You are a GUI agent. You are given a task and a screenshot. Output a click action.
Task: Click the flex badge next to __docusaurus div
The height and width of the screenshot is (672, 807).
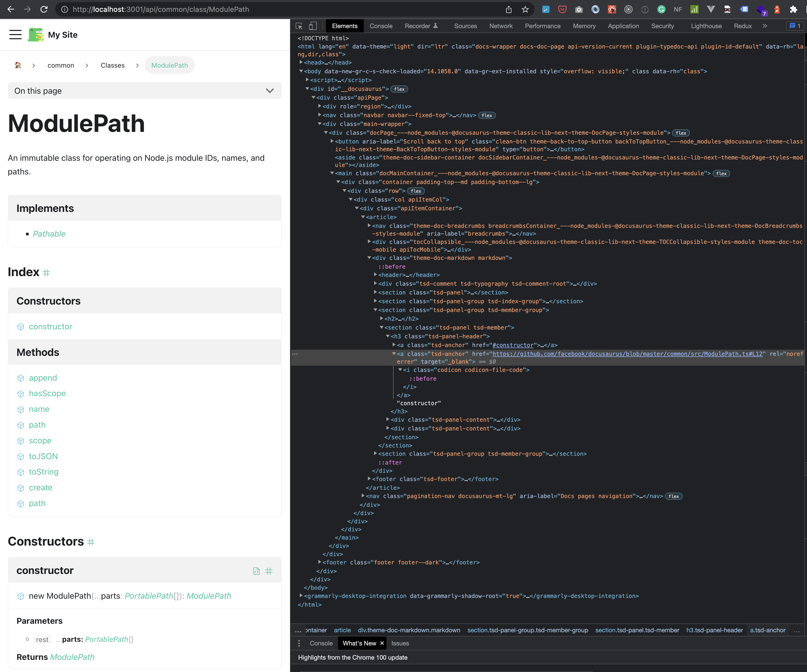tap(399, 89)
